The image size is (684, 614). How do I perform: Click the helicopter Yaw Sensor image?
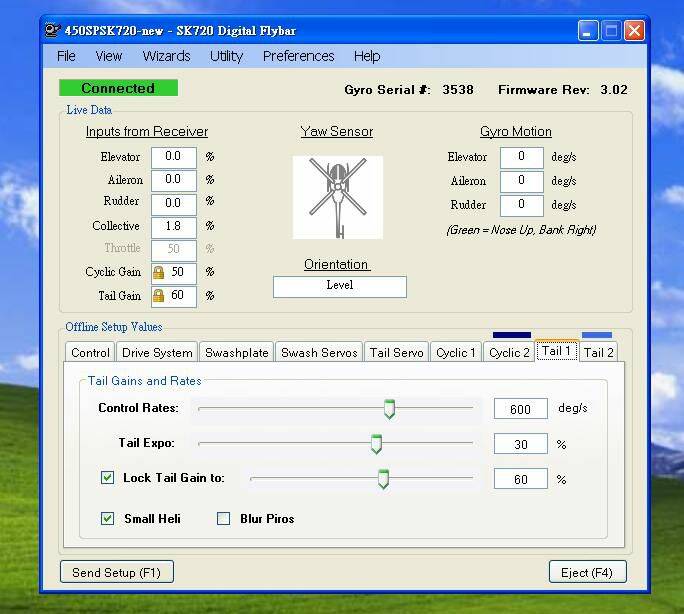tap(338, 197)
